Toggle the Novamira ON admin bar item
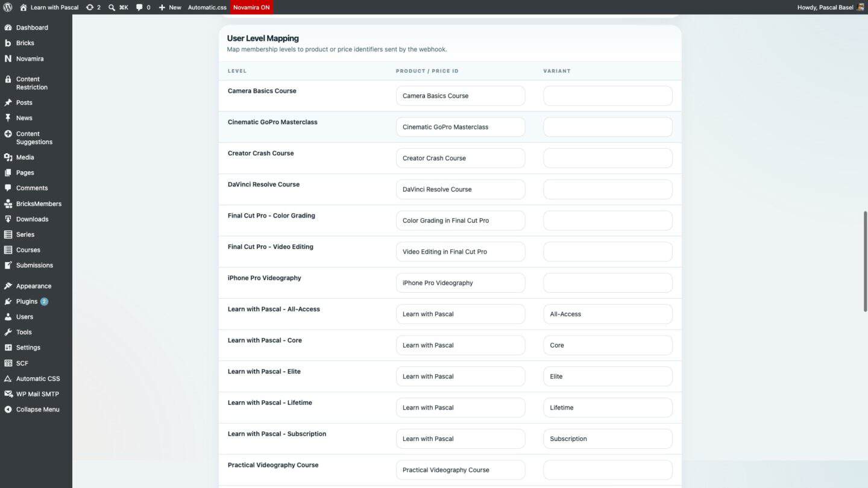Viewport: 868px width, 488px height. pyautogui.click(x=251, y=7)
